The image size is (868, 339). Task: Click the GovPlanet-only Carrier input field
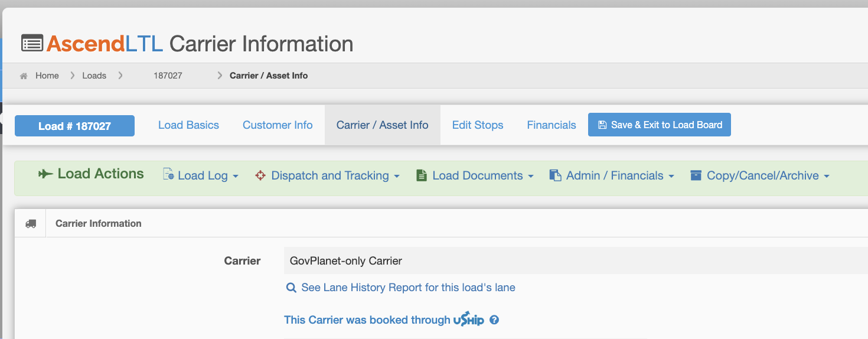point(576,260)
